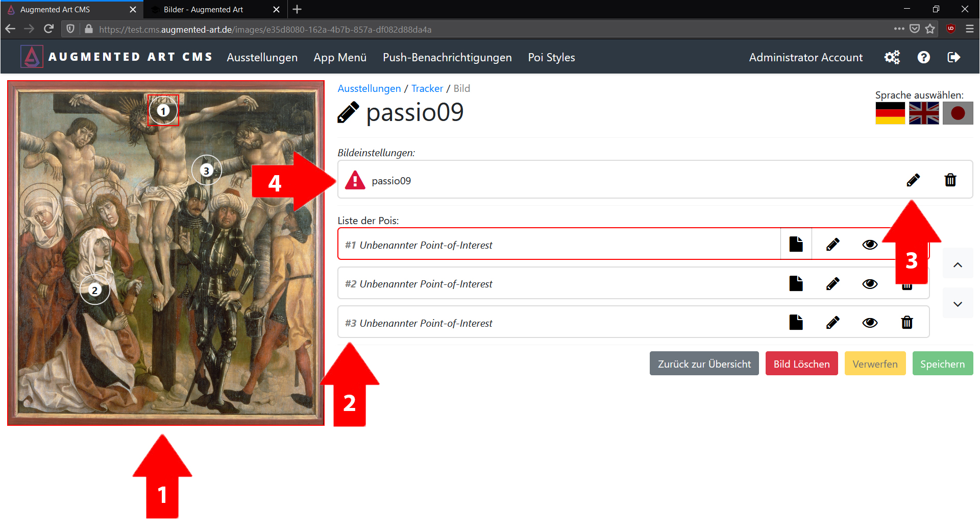Open document icon for POI #1
This screenshot has width=980, height=532.
click(x=796, y=244)
